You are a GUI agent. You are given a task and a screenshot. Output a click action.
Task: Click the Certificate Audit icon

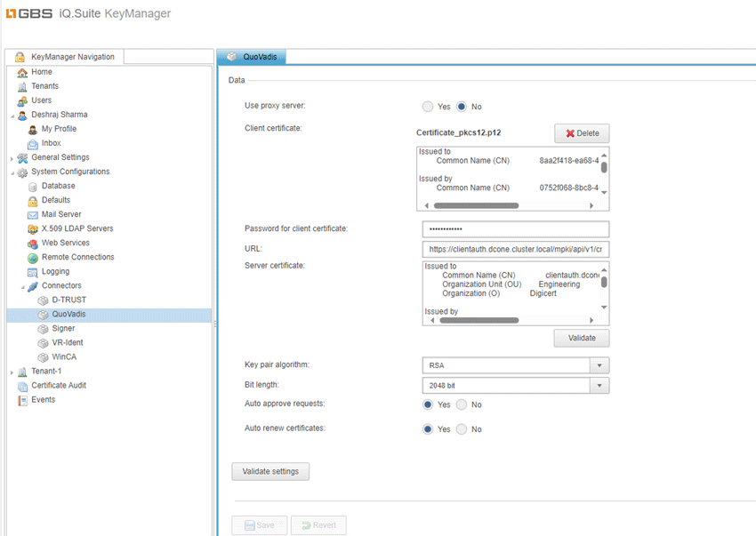(22, 386)
